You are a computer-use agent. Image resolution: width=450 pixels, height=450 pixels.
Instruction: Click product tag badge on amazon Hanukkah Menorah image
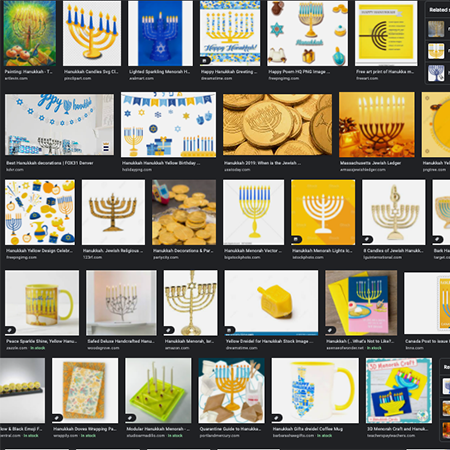[x=169, y=330]
